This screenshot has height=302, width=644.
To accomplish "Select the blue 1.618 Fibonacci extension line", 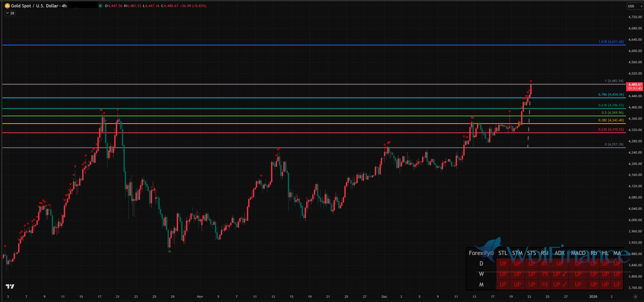I will tap(292, 45).
